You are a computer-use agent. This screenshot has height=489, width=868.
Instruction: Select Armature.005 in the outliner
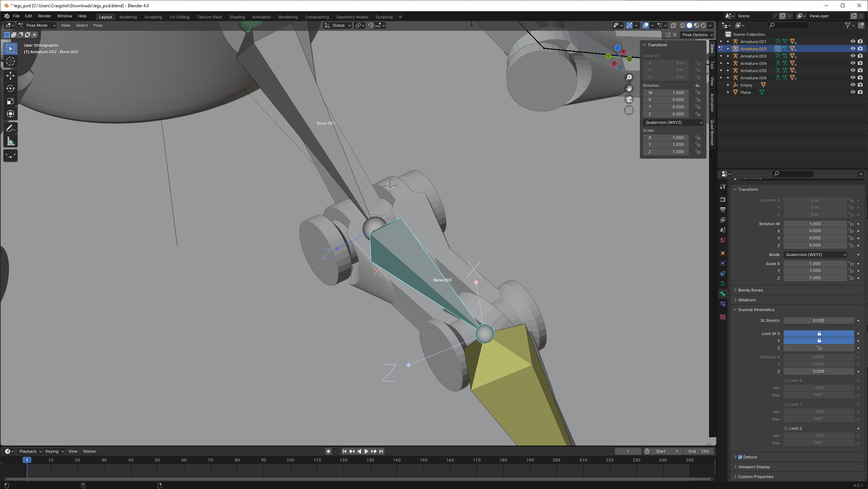tap(753, 71)
